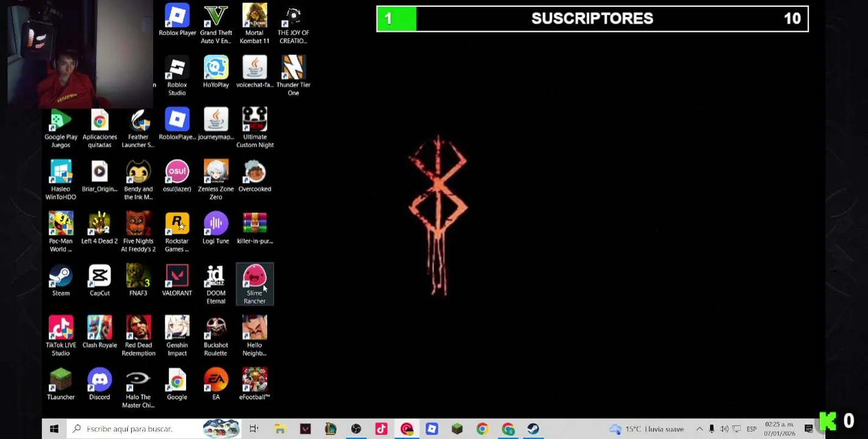
Task: Launch the Grand Theft Auto V shortcut
Action: [x=215, y=23]
